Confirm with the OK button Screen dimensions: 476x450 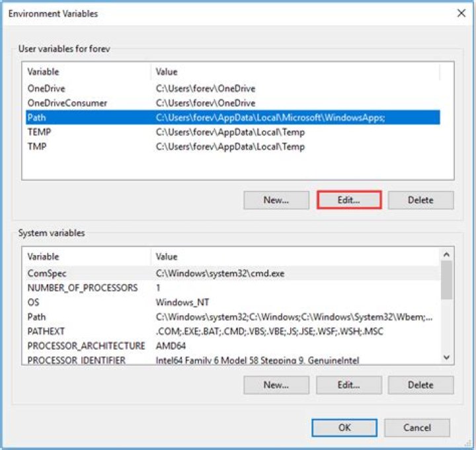pos(344,428)
